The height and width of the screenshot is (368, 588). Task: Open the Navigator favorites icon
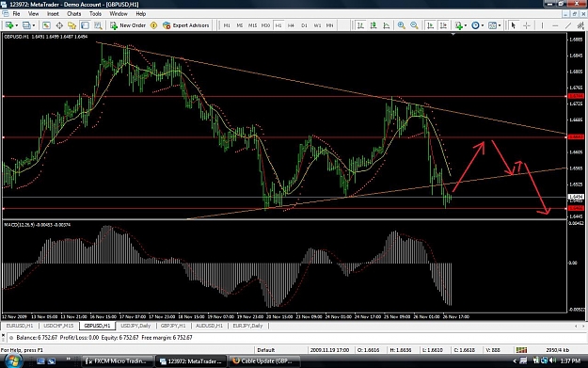[72, 25]
